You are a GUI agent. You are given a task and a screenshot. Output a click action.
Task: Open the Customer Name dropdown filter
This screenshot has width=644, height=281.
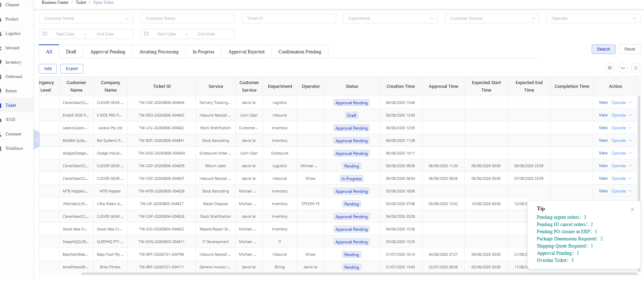(86, 18)
